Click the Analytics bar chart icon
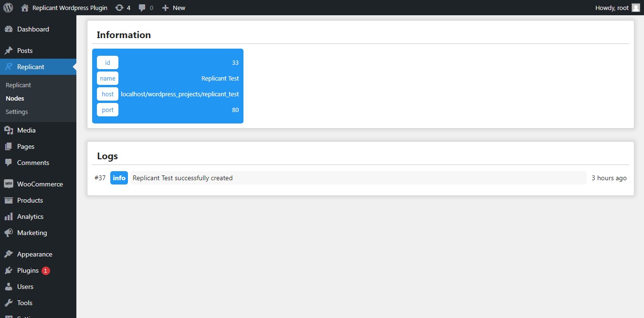644x318 pixels. tap(9, 216)
